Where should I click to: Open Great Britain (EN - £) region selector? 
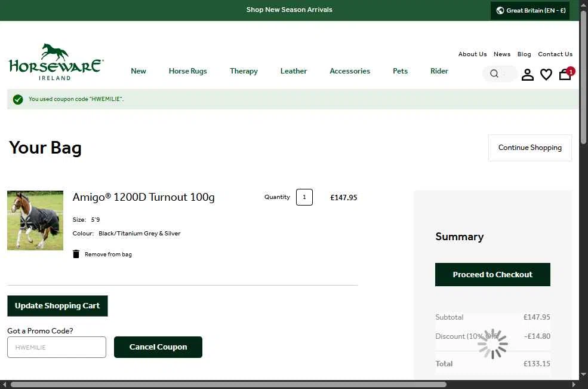click(530, 11)
